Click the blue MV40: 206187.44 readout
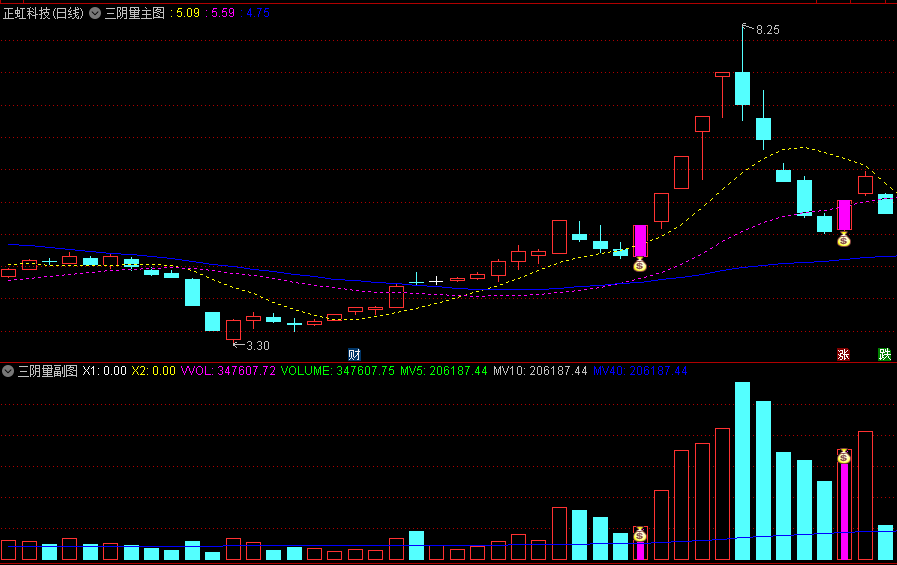The image size is (897, 565). tap(640, 371)
